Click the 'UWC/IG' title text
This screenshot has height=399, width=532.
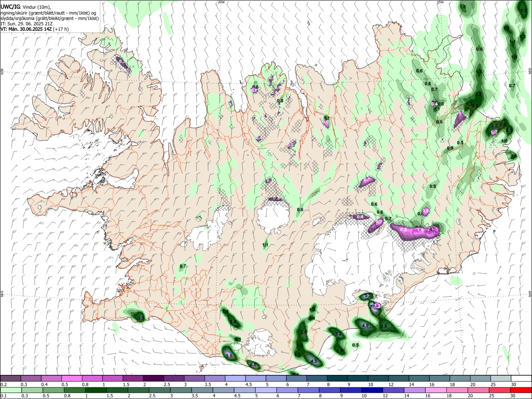[x=10, y=7]
